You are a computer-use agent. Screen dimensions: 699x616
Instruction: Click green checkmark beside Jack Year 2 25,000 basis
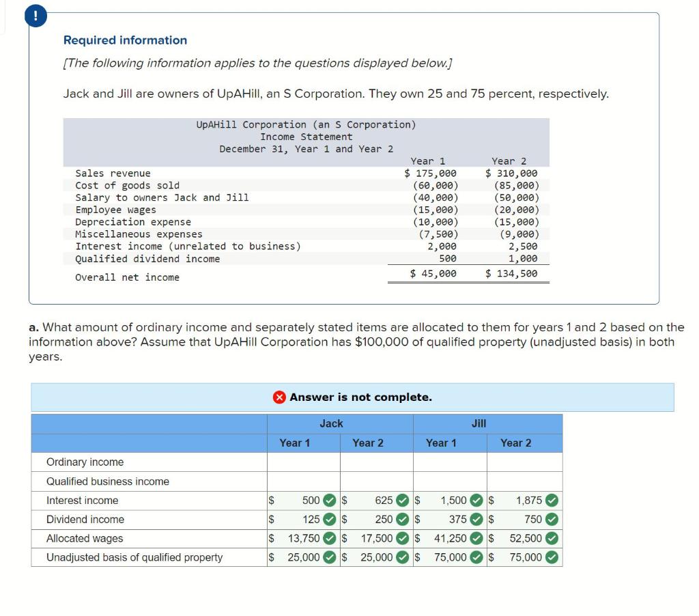click(x=403, y=557)
